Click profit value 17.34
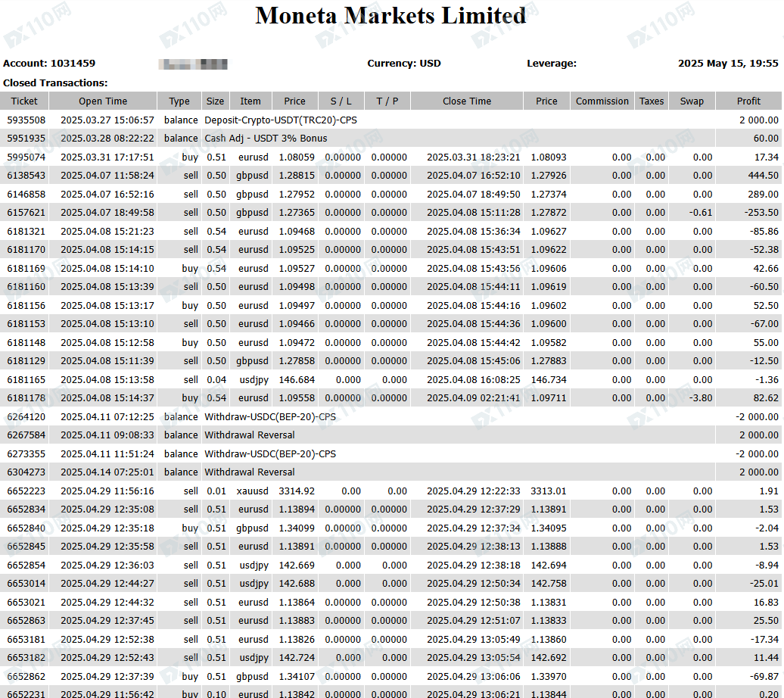The height and width of the screenshot is (698, 784). 766,157
